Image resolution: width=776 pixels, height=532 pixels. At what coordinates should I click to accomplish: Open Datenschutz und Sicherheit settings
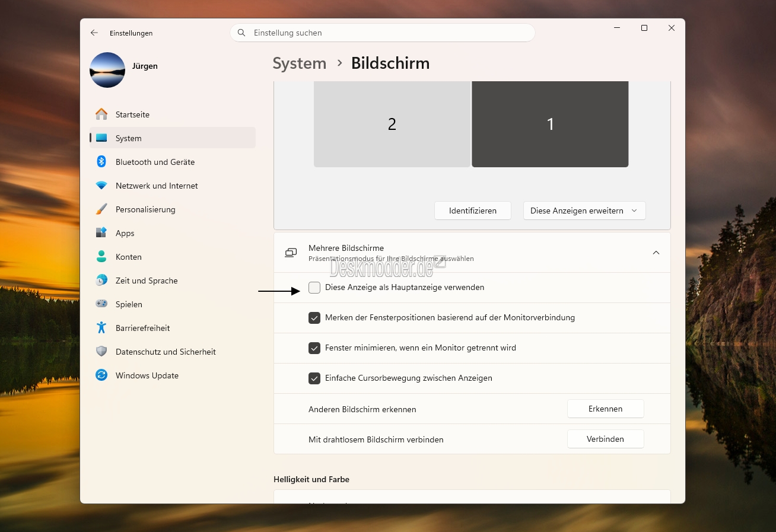point(166,352)
